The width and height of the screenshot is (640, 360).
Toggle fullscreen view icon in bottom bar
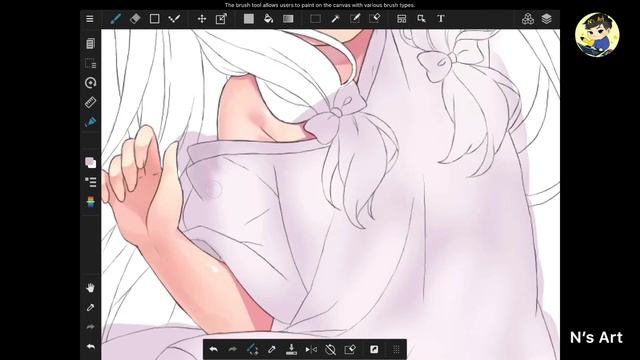tap(374, 349)
